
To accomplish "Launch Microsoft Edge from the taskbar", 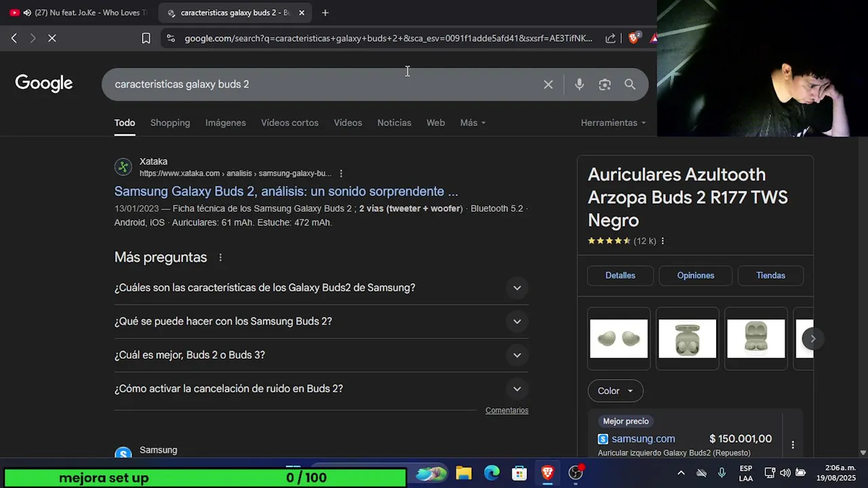I will coord(492,473).
